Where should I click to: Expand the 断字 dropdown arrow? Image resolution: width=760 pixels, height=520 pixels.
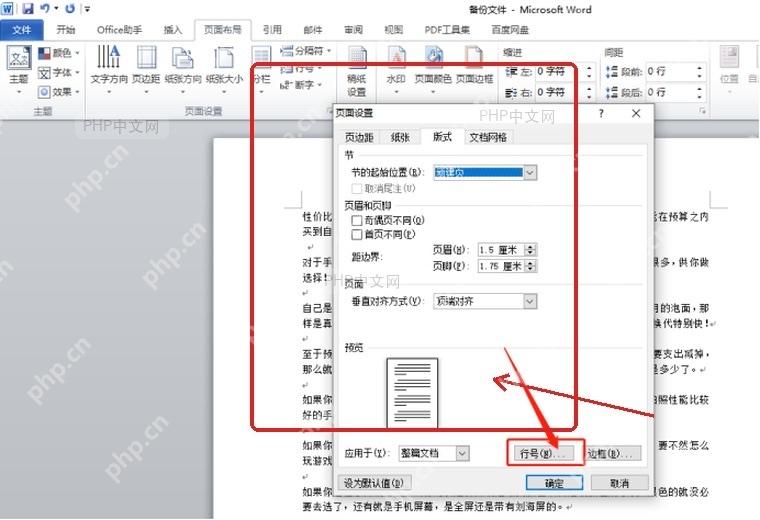(x=319, y=85)
